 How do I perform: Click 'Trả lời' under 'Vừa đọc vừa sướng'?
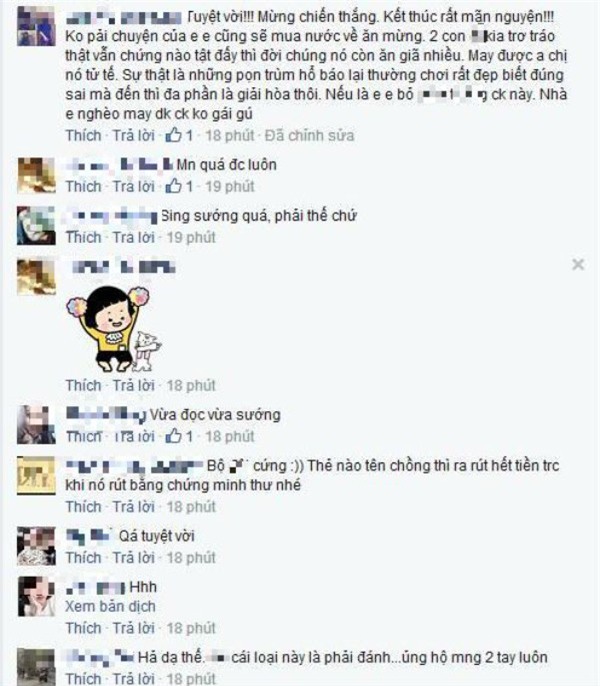pyautogui.click(x=133, y=436)
